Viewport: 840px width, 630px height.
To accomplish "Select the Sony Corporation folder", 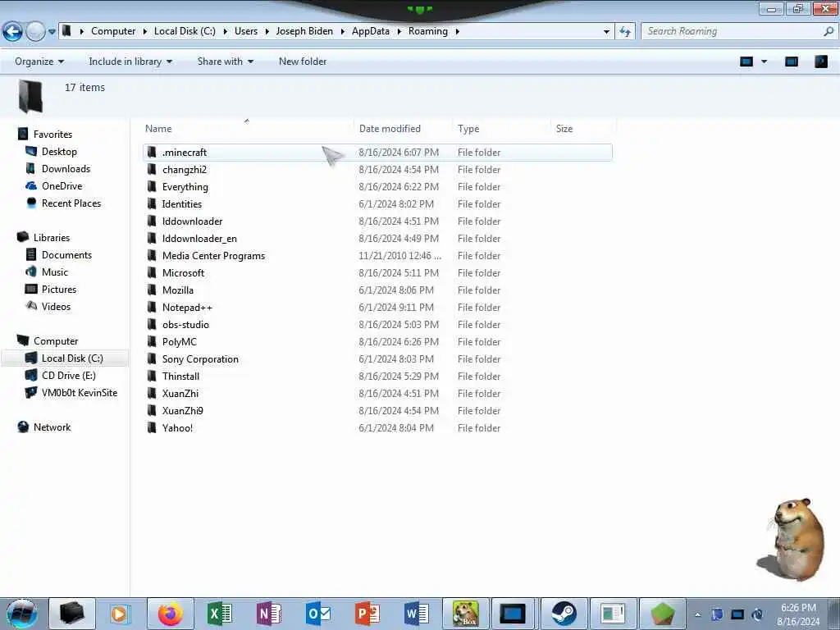I will (x=200, y=359).
